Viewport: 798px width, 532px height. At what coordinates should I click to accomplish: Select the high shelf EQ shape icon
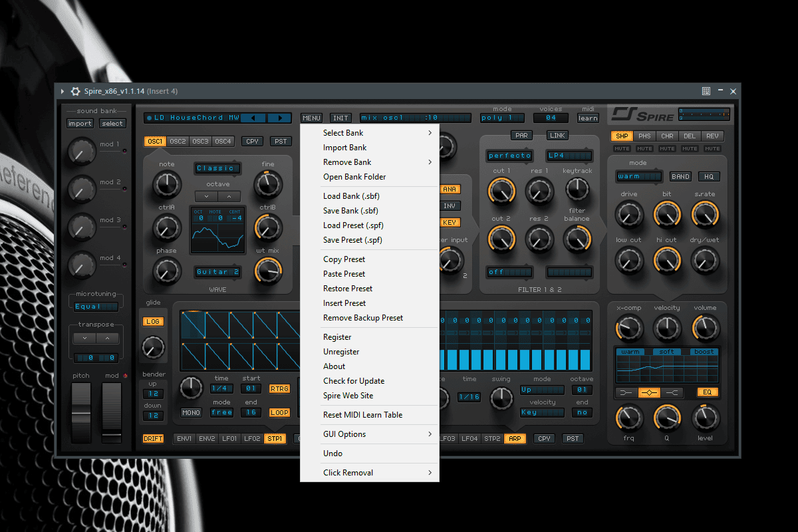coord(672,392)
